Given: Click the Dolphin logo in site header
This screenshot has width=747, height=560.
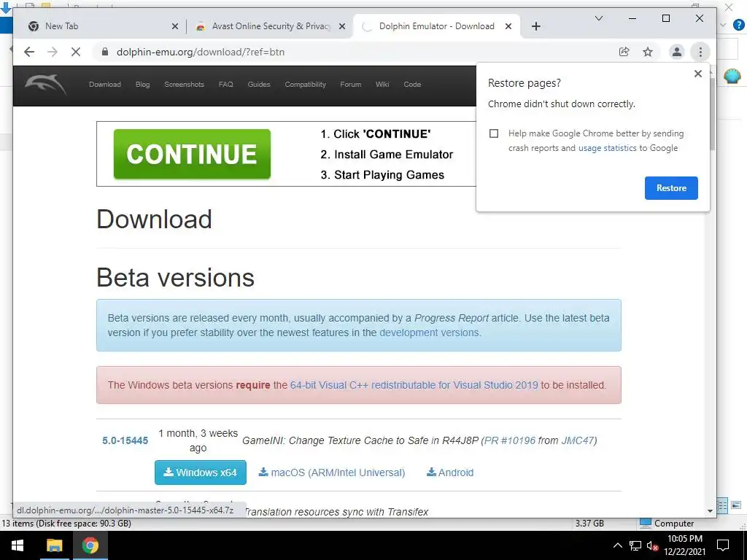Looking at the screenshot, I should click(46, 85).
